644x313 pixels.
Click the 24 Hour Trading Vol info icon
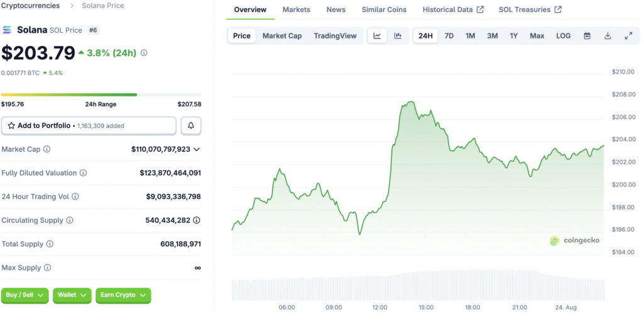(x=75, y=196)
